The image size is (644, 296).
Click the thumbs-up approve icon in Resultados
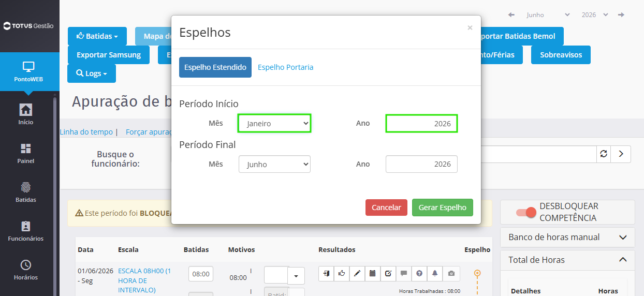pos(342,273)
